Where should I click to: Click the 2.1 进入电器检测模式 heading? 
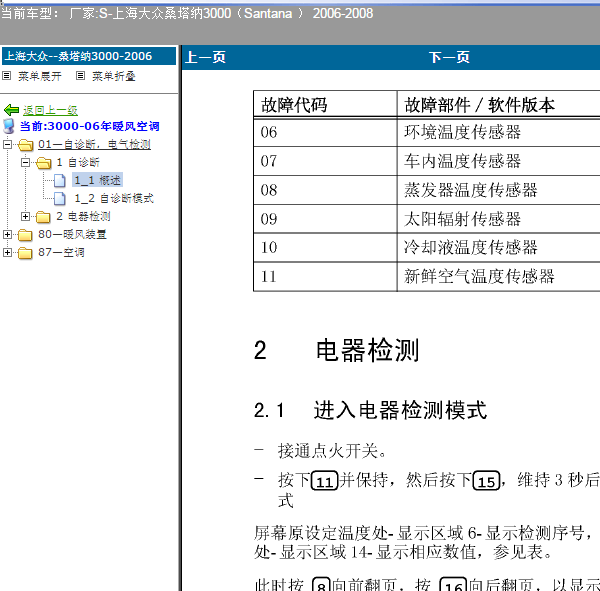point(370,410)
